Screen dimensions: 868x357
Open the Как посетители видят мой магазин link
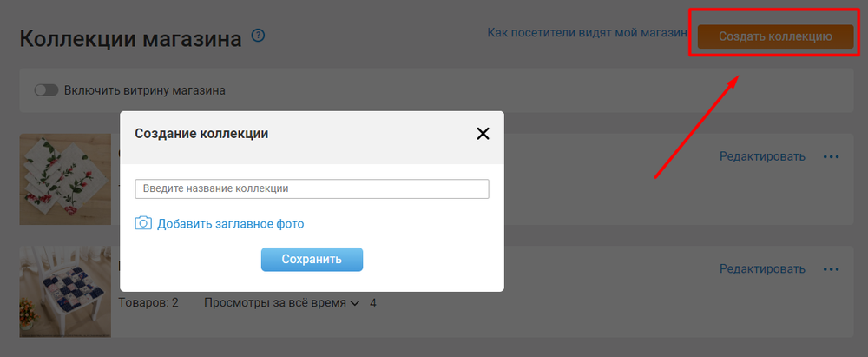pyautogui.click(x=586, y=33)
